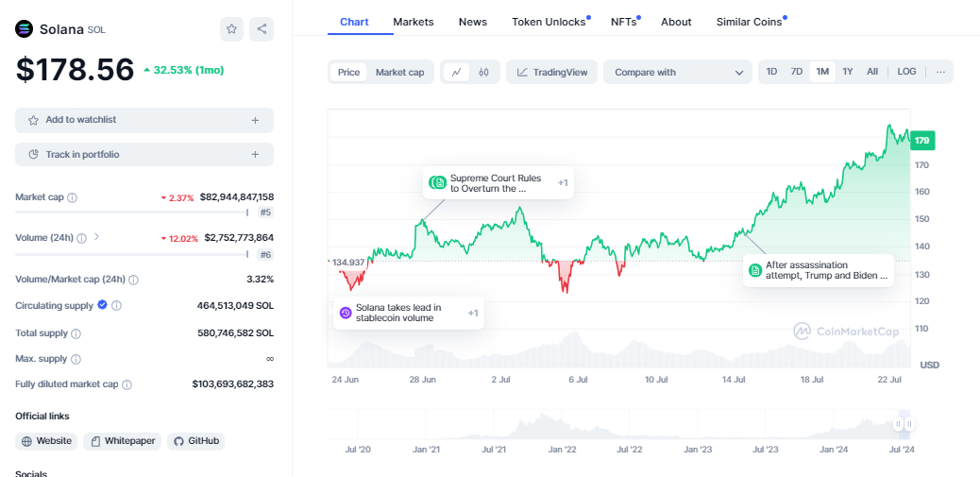Click the info icon next to Market cap
980x477 pixels.
[x=72, y=197]
